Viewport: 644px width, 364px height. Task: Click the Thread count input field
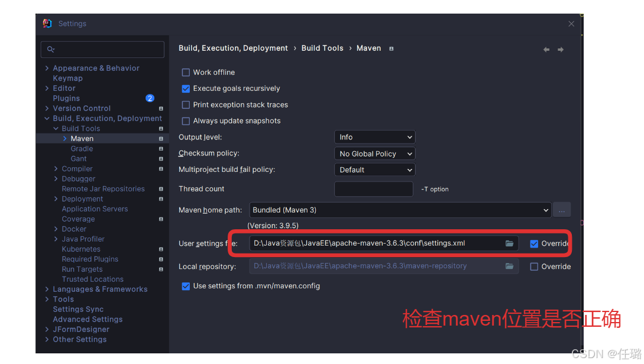pyautogui.click(x=374, y=189)
